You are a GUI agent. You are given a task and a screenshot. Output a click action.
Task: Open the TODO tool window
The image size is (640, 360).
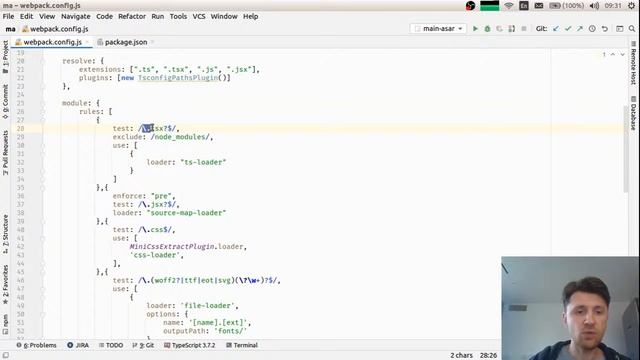coord(111,345)
